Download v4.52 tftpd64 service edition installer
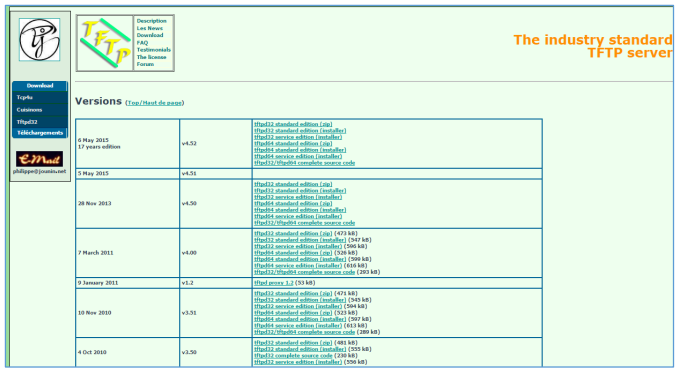The image size is (683, 376). [298, 156]
